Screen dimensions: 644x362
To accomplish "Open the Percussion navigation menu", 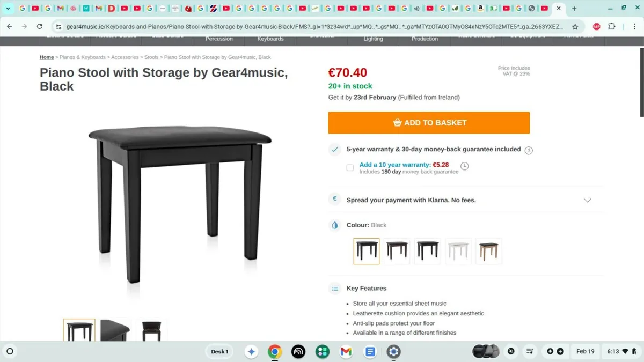I will (219, 38).
